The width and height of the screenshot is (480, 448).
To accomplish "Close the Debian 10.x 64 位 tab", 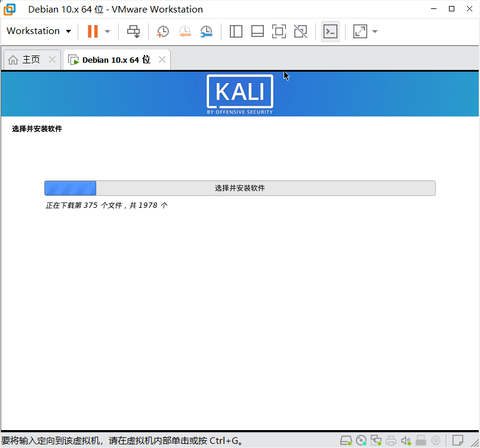I will coord(162,59).
